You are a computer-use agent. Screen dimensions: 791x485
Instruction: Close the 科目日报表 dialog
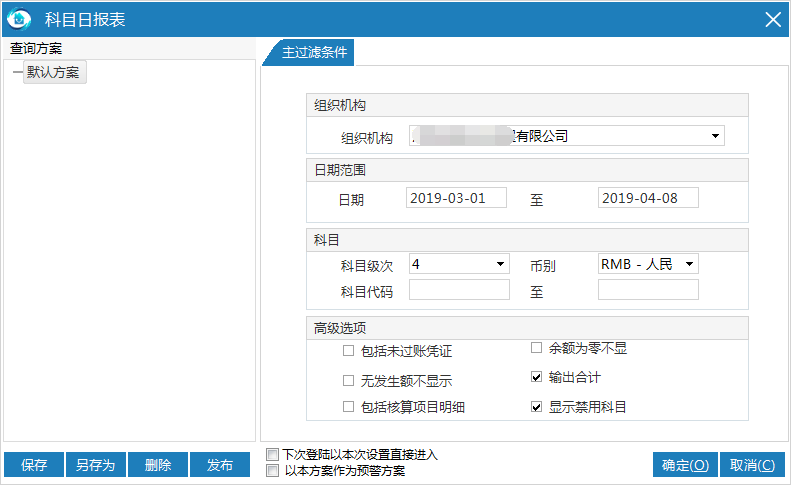coord(773,20)
